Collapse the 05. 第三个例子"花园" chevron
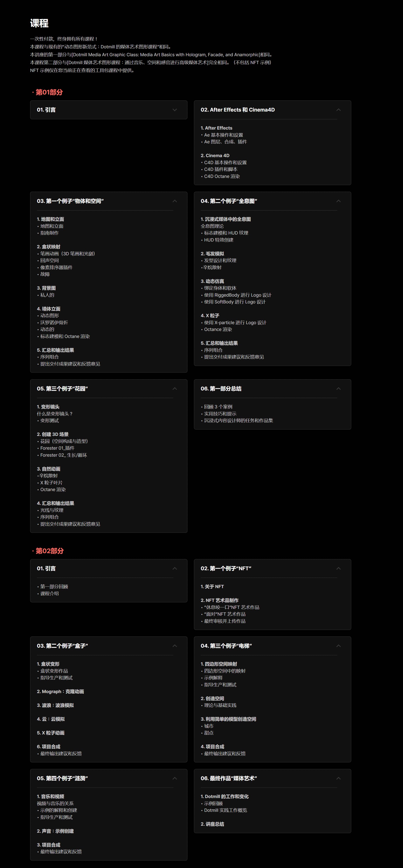This screenshot has height=868, width=403. click(174, 389)
